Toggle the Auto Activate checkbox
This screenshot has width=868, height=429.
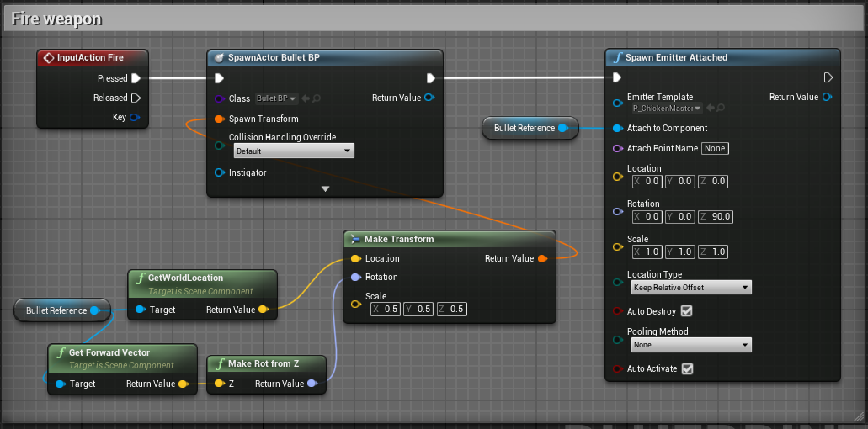(x=687, y=368)
